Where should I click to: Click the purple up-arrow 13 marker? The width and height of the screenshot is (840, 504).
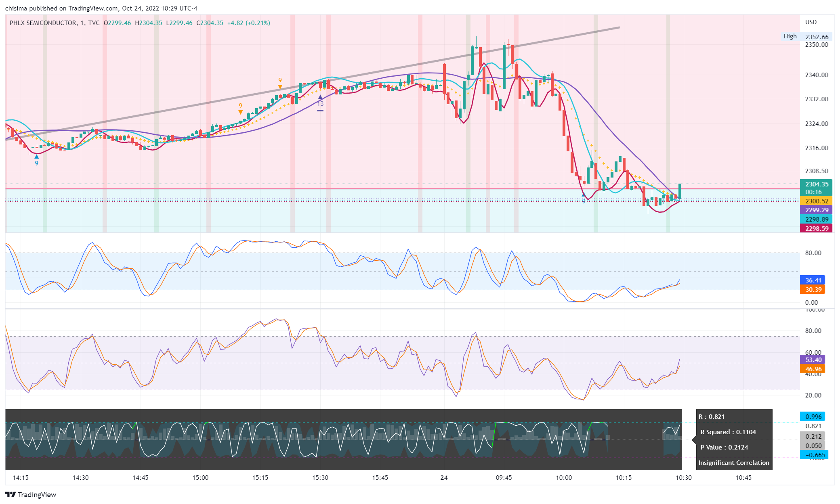320,98
